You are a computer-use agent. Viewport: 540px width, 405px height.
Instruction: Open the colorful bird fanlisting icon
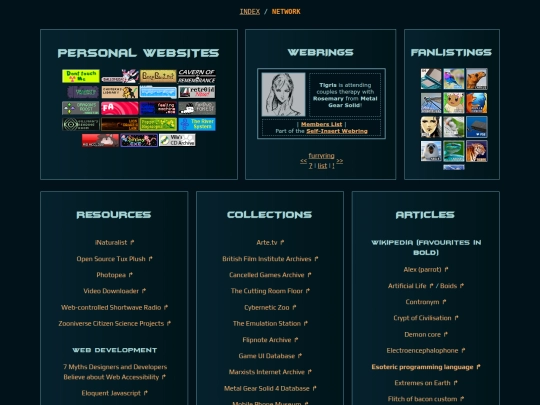coord(454,79)
